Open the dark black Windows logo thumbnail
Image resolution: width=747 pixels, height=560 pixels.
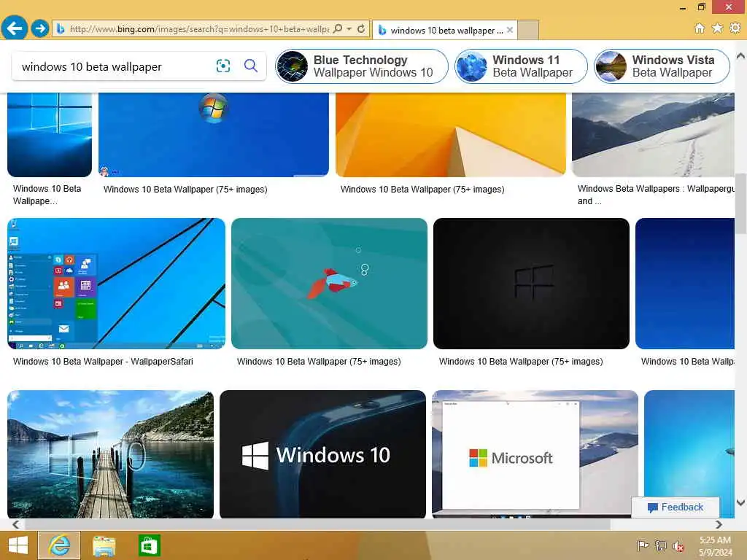(x=531, y=284)
